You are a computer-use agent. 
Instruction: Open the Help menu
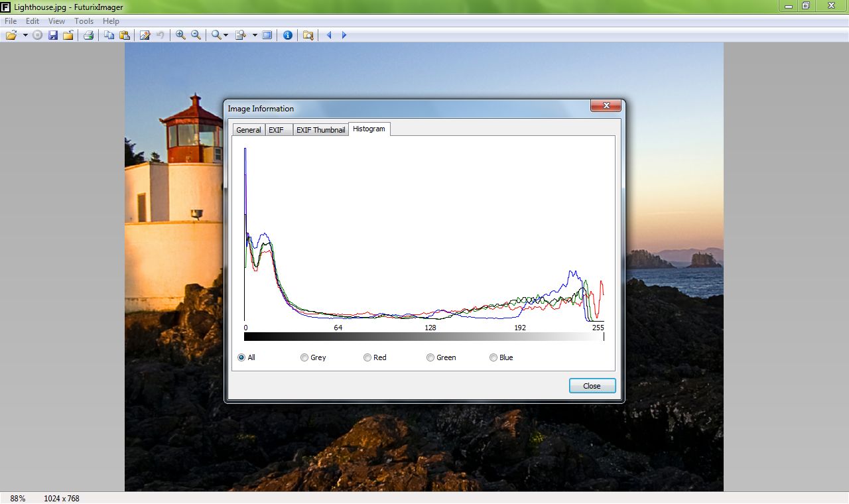coord(111,21)
